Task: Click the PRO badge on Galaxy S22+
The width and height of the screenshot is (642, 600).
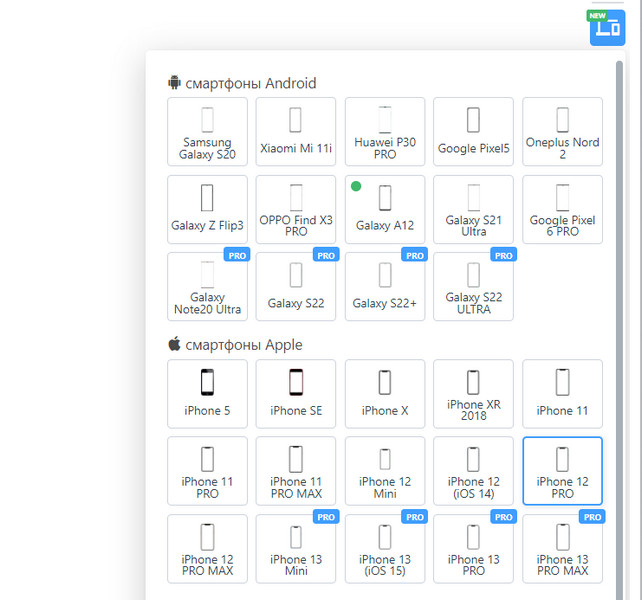Action: (415, 255)
